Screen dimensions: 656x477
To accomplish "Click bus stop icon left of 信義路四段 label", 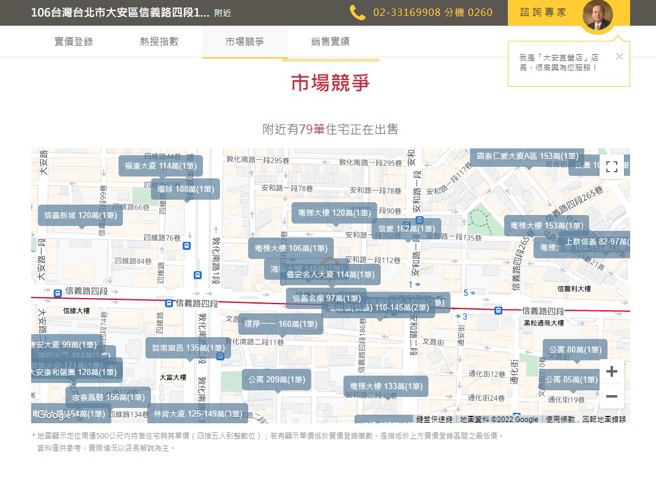I will point(58,293).
